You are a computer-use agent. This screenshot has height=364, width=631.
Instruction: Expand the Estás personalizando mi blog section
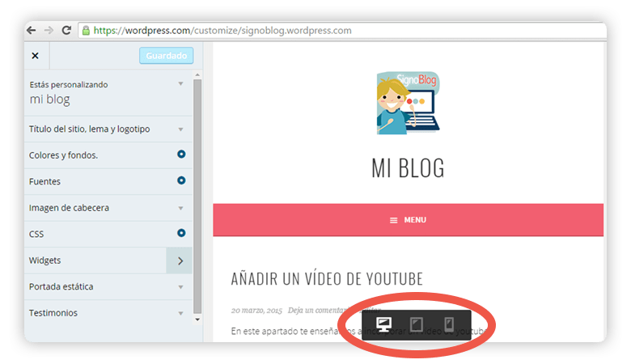click(108, 92)
